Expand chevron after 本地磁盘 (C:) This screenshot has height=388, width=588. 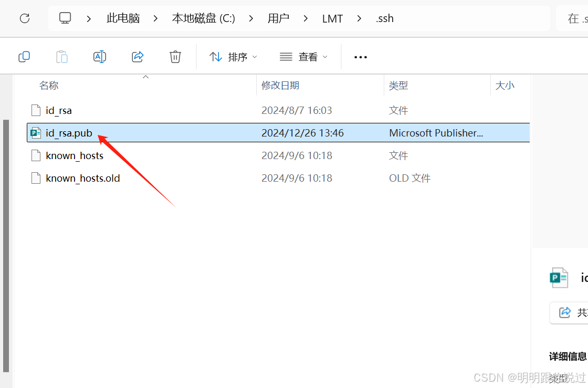point(251,18)
